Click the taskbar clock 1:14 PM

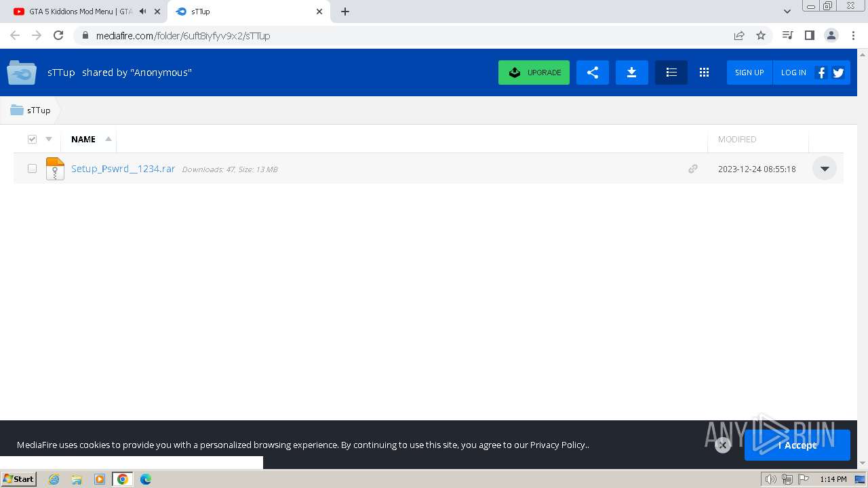[833, 479]
